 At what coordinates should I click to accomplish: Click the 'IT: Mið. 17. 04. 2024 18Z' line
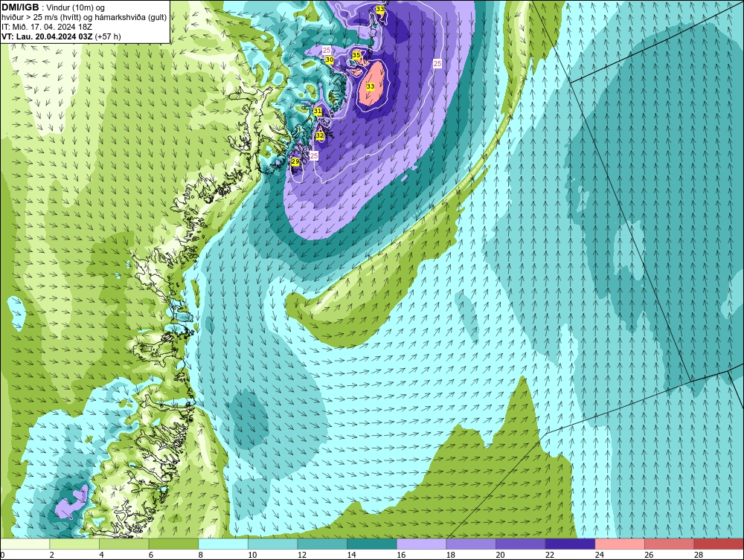(46, 27)
